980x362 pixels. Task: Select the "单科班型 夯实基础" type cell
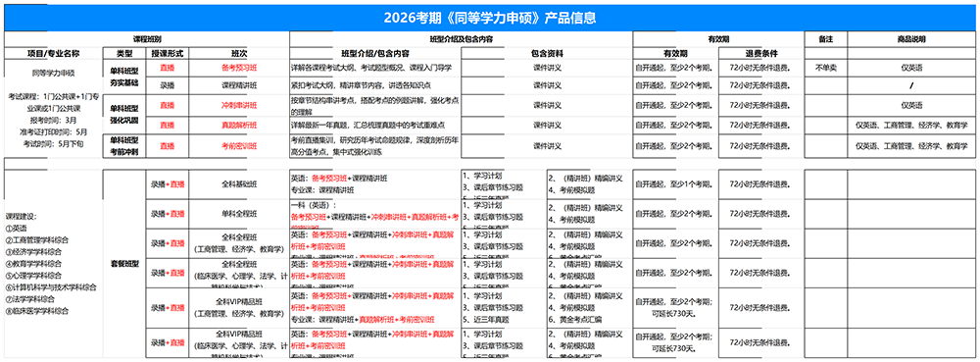click(124, 77)
